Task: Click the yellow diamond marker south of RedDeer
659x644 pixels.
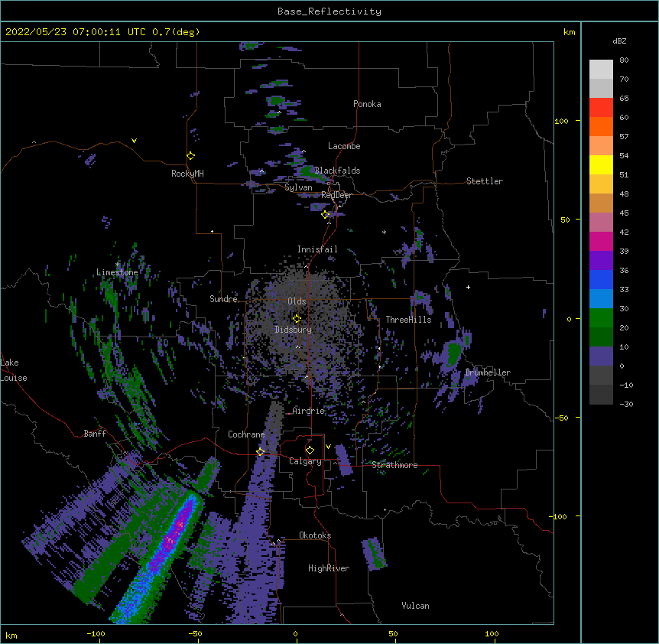Action: click(326, 215)
